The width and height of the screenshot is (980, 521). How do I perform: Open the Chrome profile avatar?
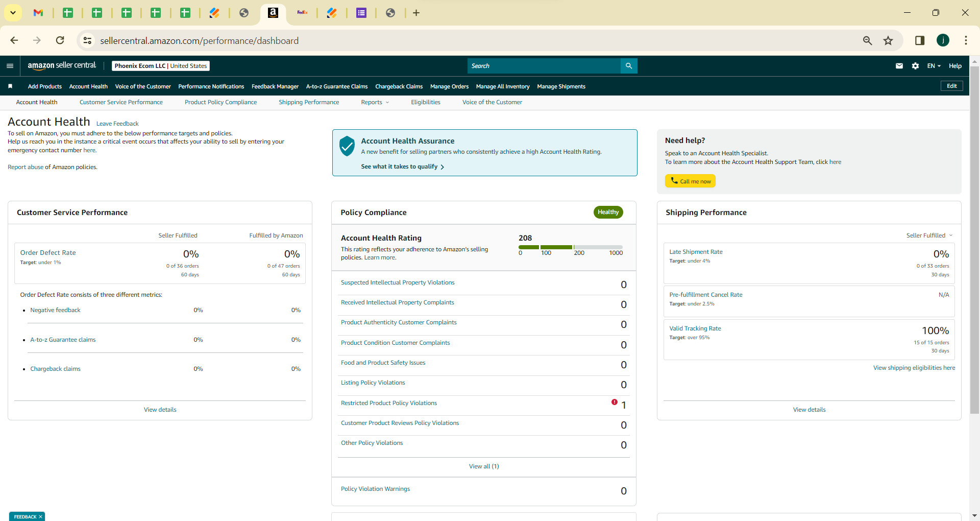tap(943, 40)
